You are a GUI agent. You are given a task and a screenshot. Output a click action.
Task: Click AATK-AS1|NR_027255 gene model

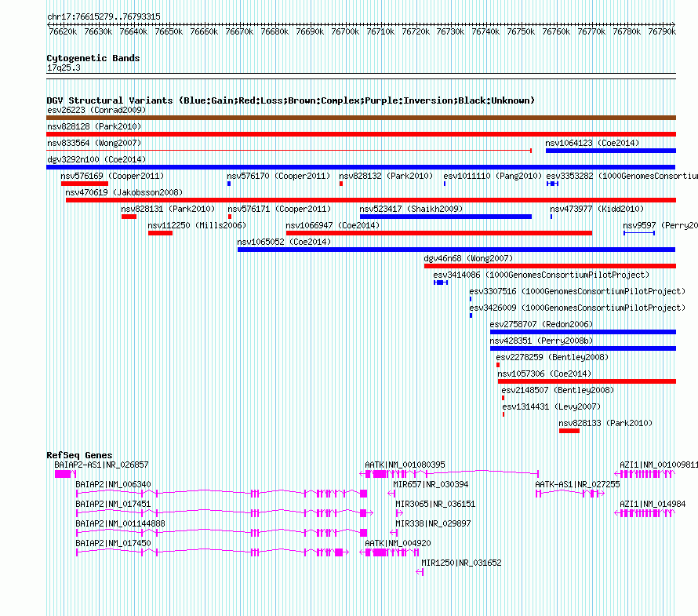tap(570, 493)
